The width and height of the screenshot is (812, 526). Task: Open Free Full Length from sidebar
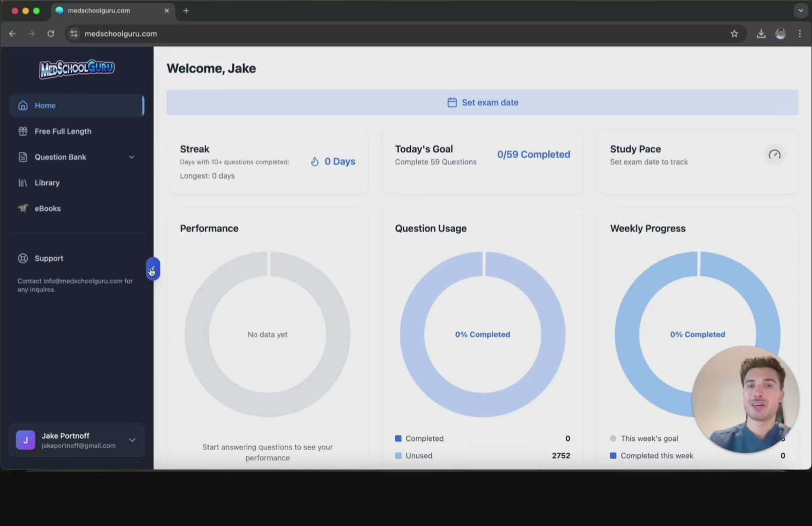[62, 131]
